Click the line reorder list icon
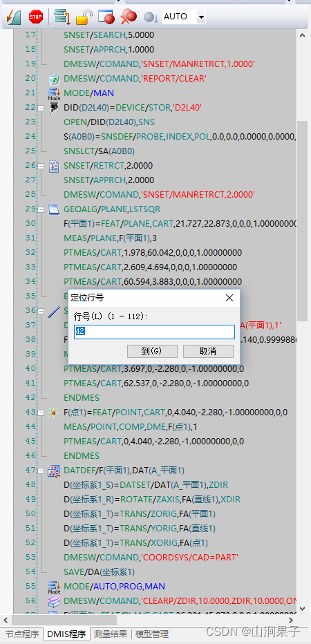This screenshot has height=644, width=311. pos(62,17)
